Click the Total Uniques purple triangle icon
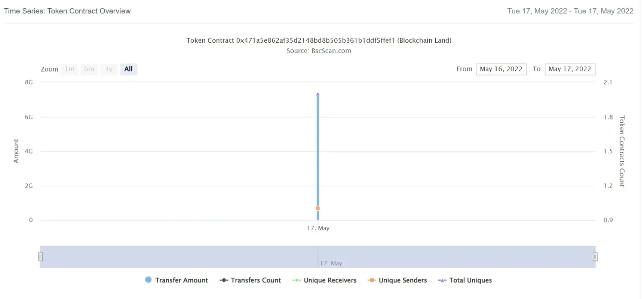This screenshot has height=299, width=644. pos(442,280)
